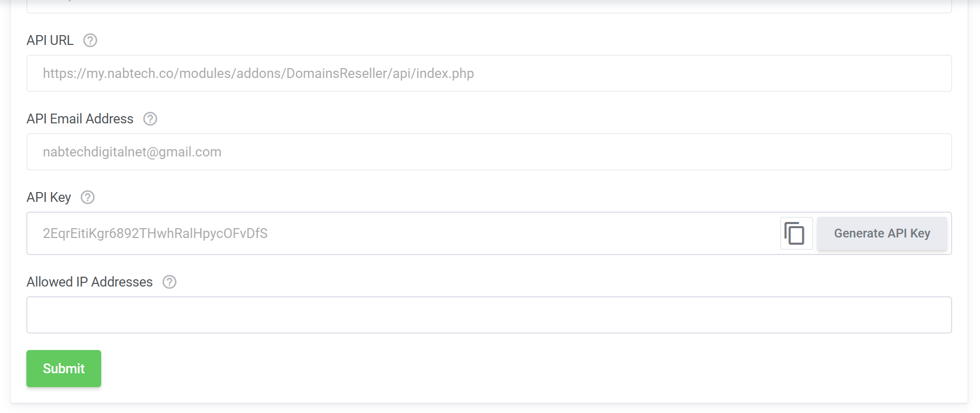The image size is (980, 413).
Task: Click the "Allowed IP Addresses" label text
Action: click(x=90, y=282)
